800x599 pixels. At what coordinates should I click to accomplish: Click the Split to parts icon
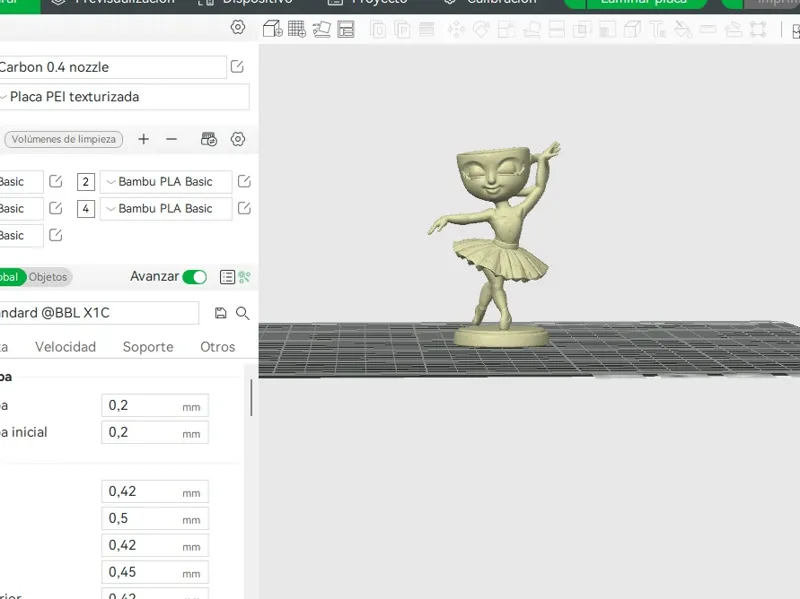403,30
